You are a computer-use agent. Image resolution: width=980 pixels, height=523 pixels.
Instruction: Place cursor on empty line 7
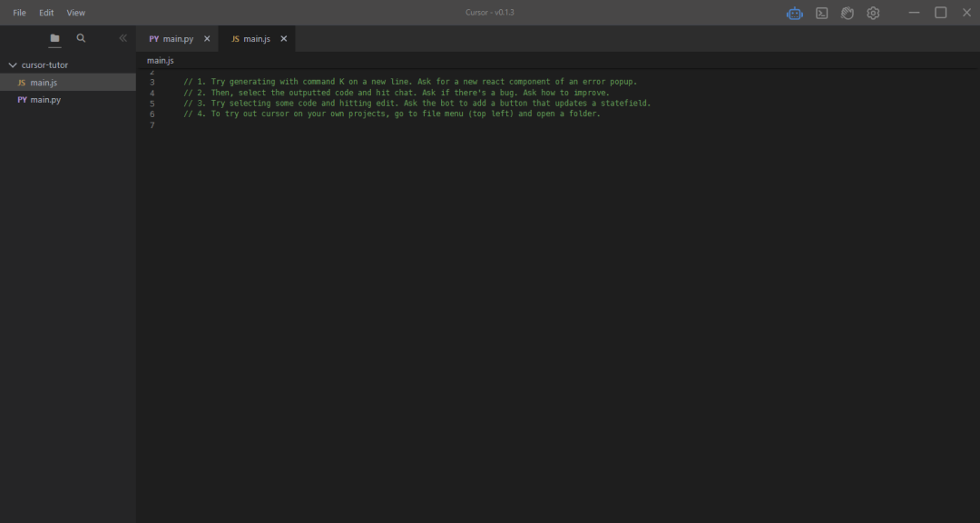coord(563,125)
